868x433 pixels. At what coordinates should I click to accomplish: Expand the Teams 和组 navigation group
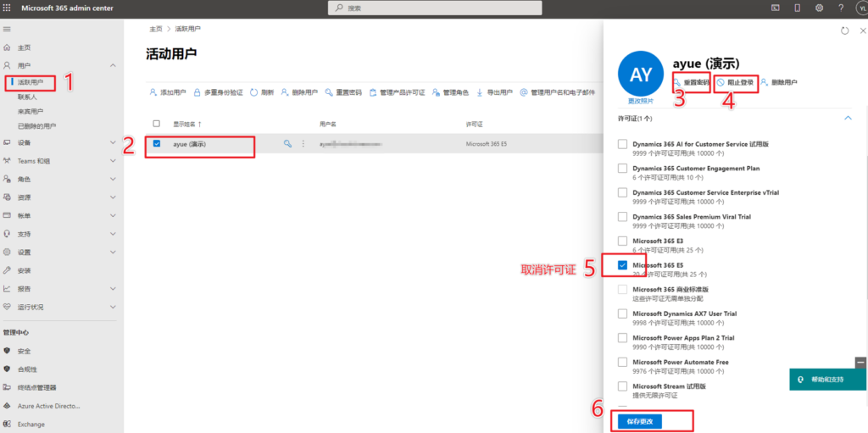(x=113, y=161)
